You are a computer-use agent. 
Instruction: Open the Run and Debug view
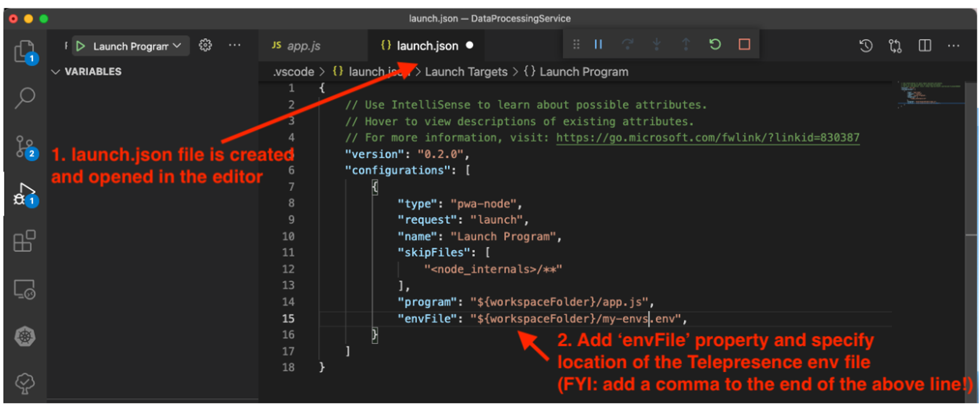coord(24,194)
